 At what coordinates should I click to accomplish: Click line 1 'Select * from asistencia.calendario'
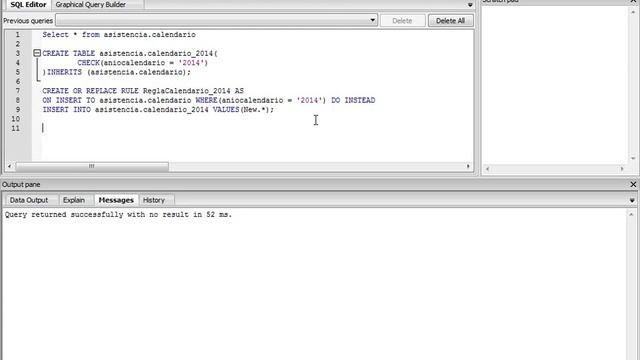coord(119,35)
